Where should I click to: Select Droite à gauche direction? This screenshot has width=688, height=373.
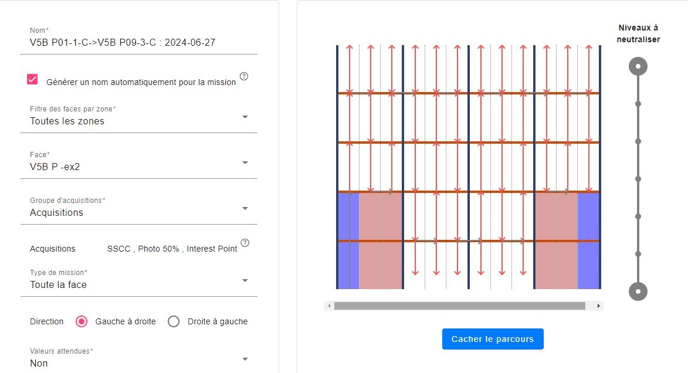[173, 322]
